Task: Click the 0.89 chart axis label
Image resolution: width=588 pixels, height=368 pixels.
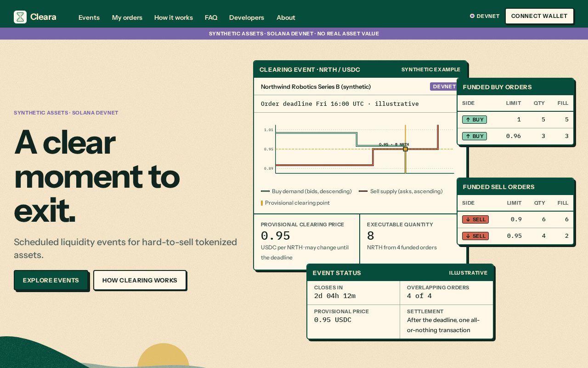Action: pos(268,169)
